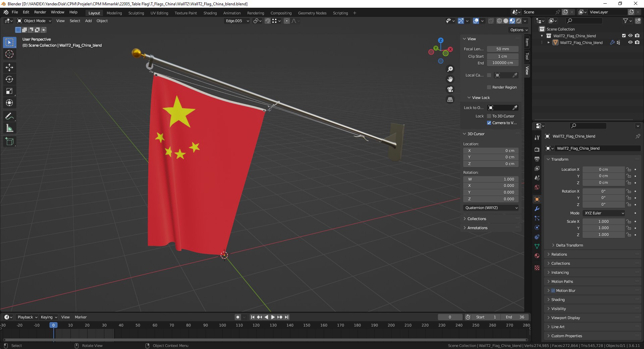Viewport: 644px width, 349px height.
Task: Open the Texture properties checker tab
Action: tap(537, 268)
